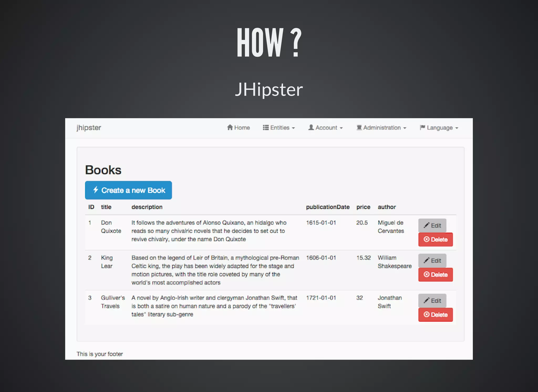Click the Home house icon
Screen dimensions: 538x392
click(230, 127)
